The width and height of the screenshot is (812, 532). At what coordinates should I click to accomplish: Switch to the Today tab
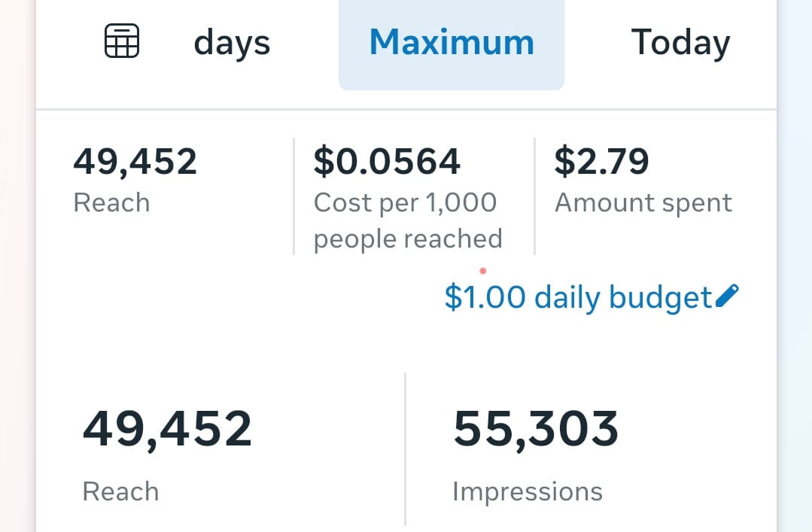tap(680, 43)
